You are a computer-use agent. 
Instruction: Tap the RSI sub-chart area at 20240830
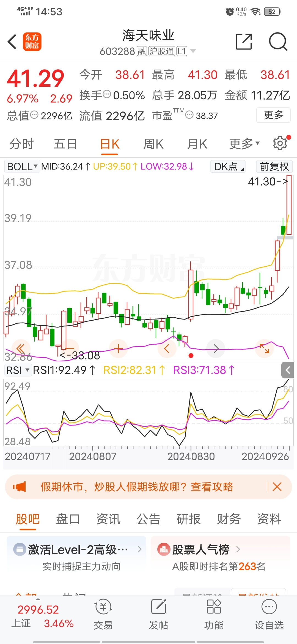coord(191,413)
